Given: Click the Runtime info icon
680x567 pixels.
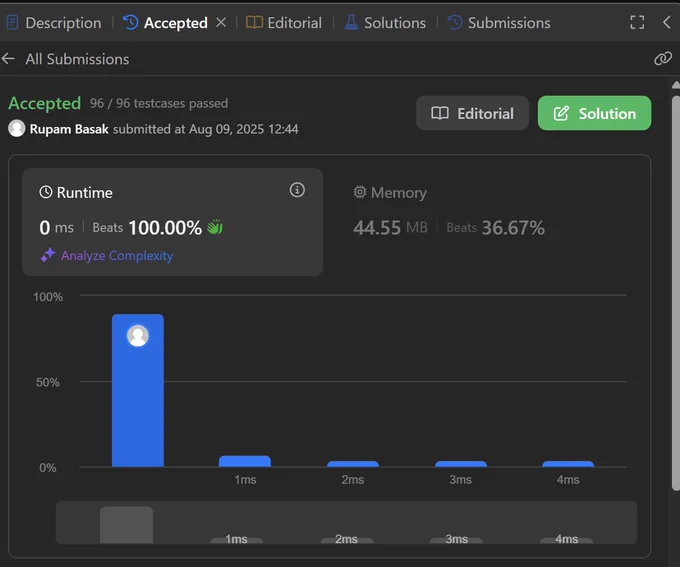Looking at the screenshot, I should (x=297, y=190).
